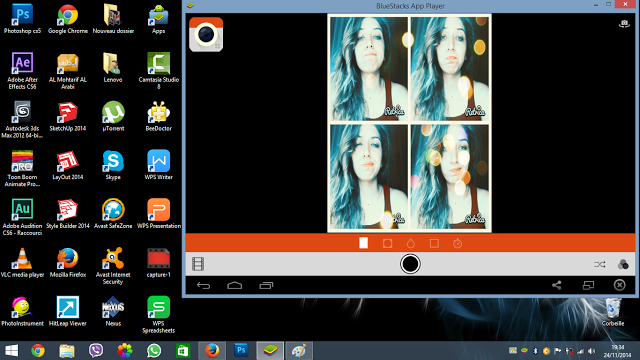Open the Android recent apps button

(266, 285)
